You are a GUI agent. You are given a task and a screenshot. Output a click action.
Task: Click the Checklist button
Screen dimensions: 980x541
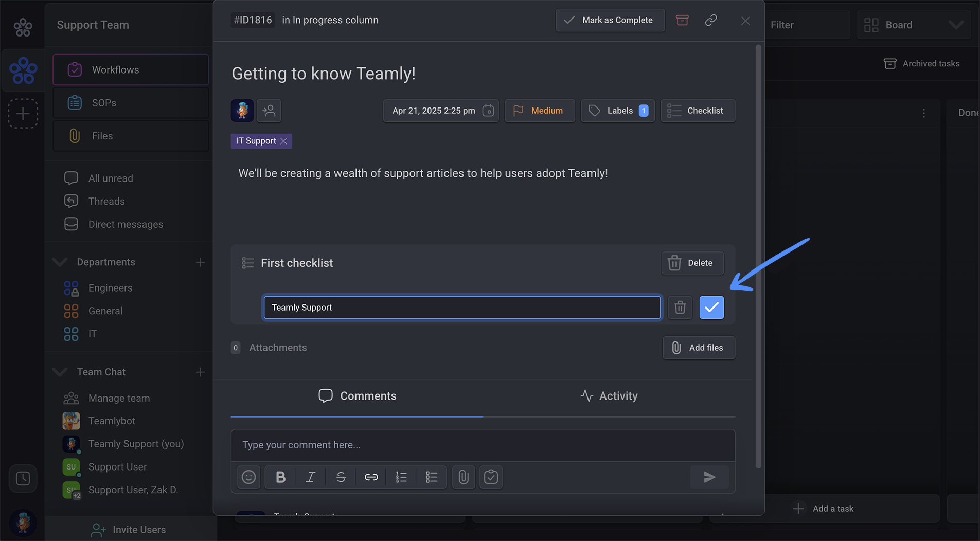click(698, 111)
